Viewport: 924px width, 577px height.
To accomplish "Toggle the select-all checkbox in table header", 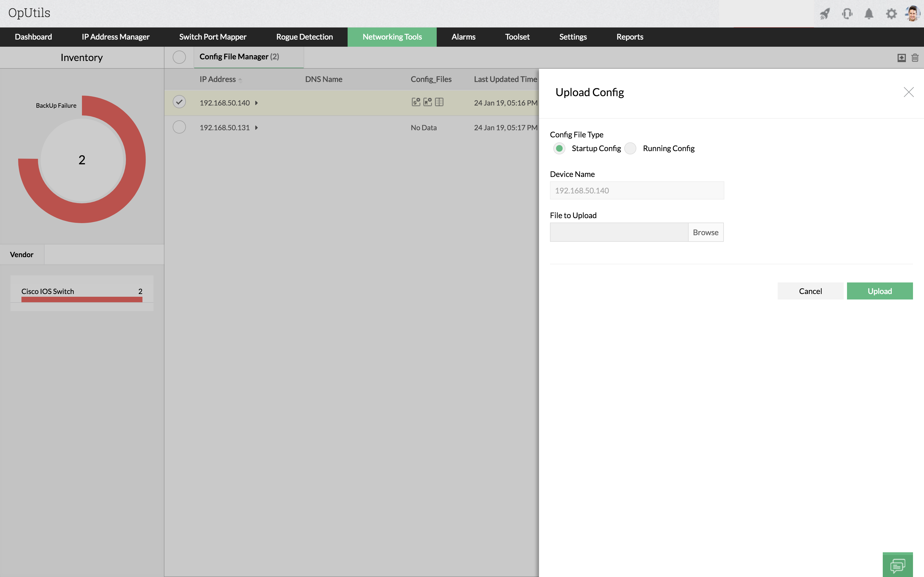I will point(179,57).
